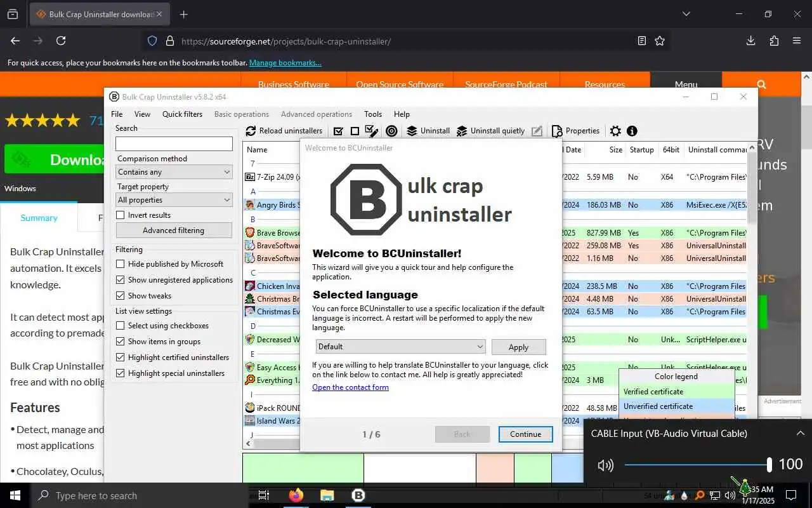Open Firefox list all tabs chevron
The width and height of the screenshot is (812, 508).
point(686,14)
